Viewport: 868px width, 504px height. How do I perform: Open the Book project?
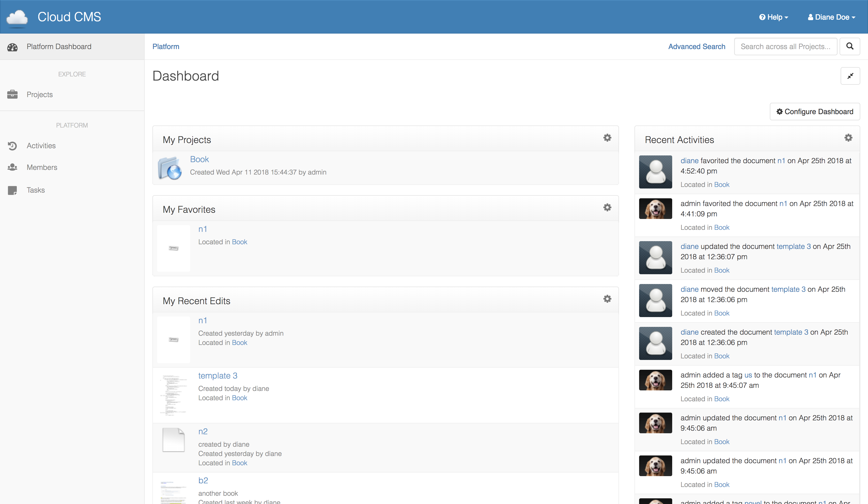click(199, 159)
